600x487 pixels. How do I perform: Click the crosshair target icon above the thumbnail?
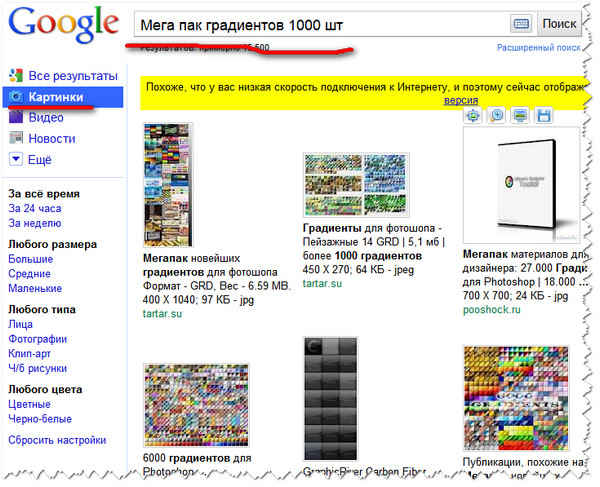(x=474, y=116)
